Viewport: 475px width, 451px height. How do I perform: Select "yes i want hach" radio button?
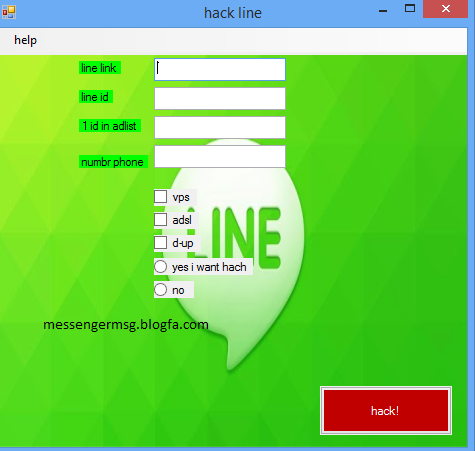tap(161, 267)
